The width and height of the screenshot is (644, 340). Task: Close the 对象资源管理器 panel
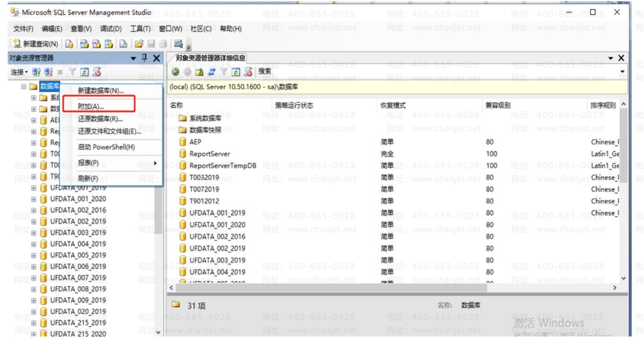coord(155,58)
